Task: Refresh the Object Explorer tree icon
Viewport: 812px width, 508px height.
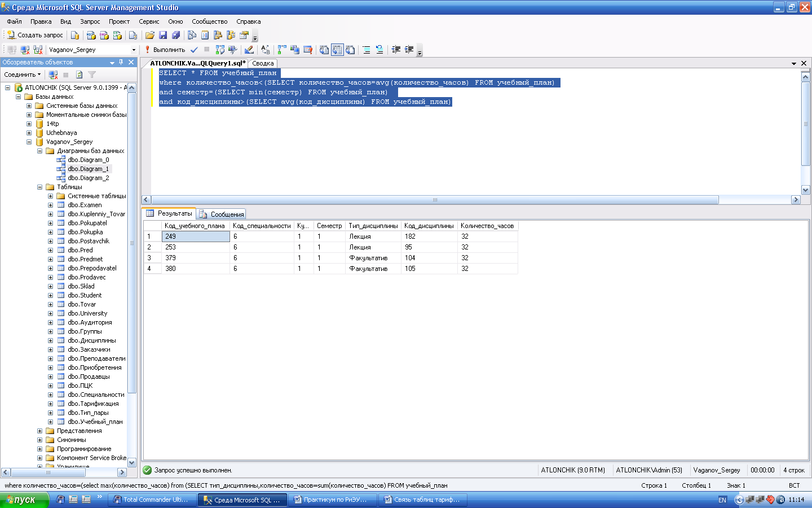Action: (x=79, y=75)
